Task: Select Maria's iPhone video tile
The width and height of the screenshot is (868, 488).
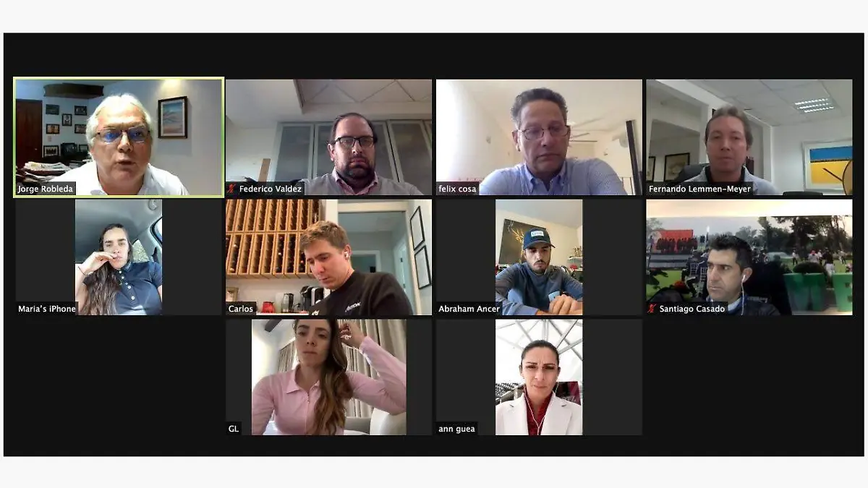Action: pyautogui.click(x=119, y=257)
